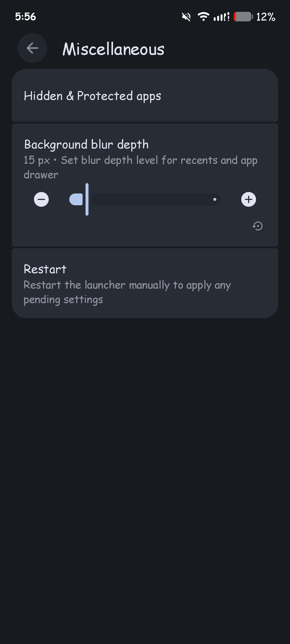The width and height of the screenshot is (290, 644).
Task: Tap the low battery icon
Action: [243, 17]
